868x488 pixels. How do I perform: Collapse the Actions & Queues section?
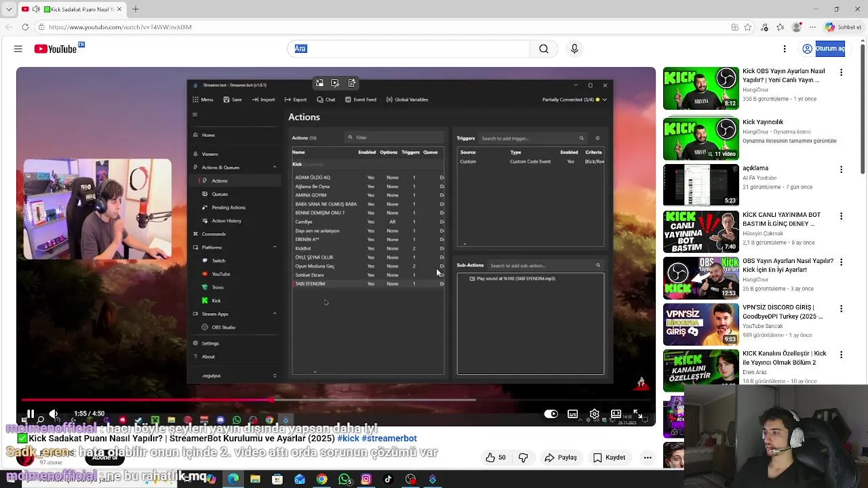tap(275, 167)
